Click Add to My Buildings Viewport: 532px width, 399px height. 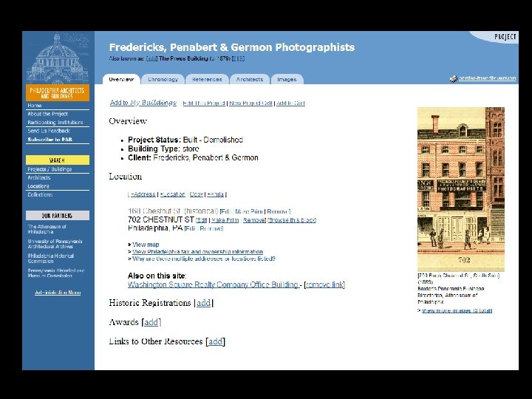coord(143,103)
